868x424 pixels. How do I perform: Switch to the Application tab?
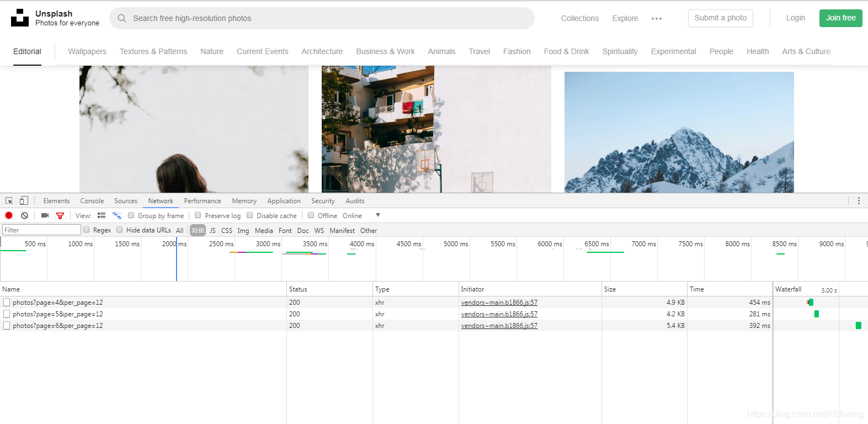coord(284,201)
